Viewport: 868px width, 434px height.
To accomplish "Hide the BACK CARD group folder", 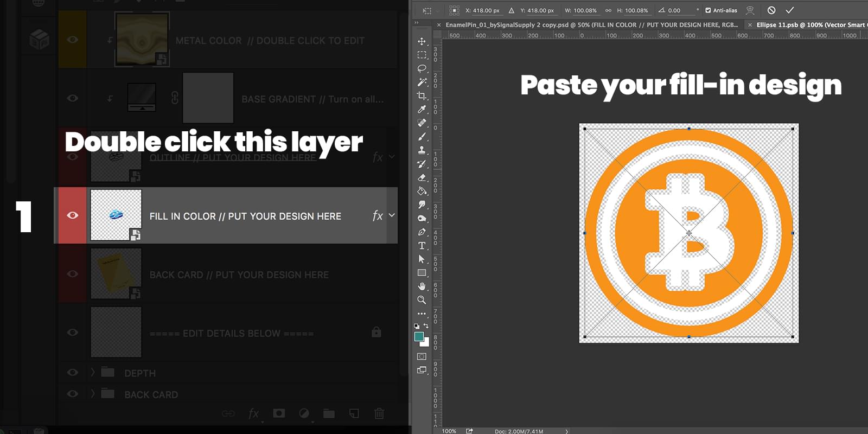I will click(x=72, y=394).
